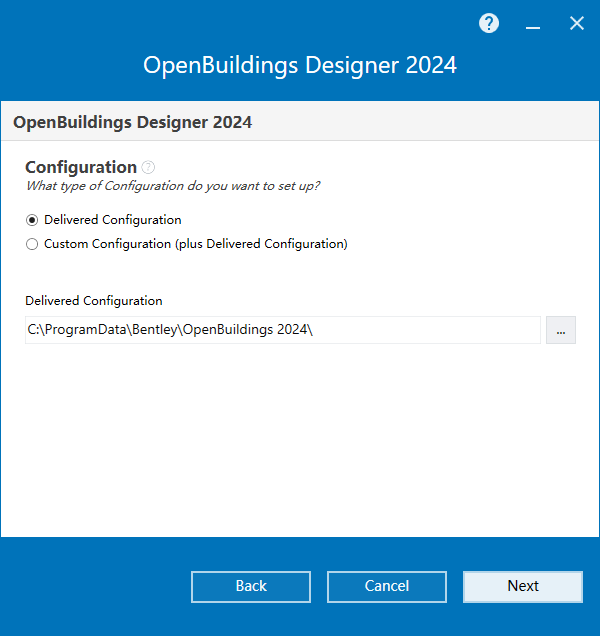Click the Delivered Configuration path field
The height and width of the screenshot is (636, 600).
pos(283,330)
